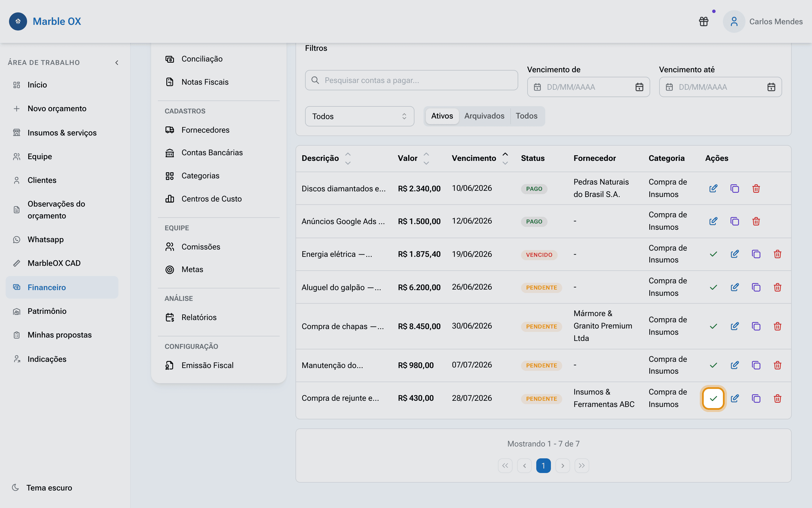Collapse the Área de Trabalho sidebar
Screen dimensions: 812x508
(117, 62)
